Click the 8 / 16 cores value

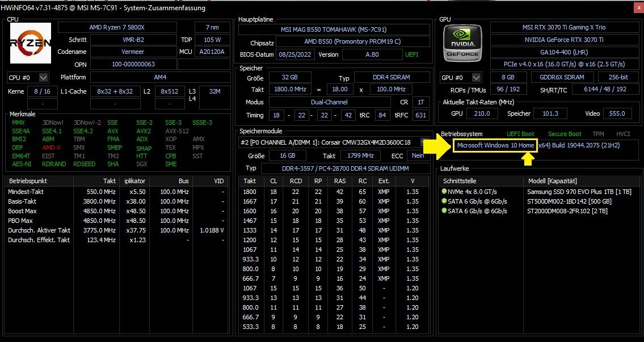(43, 91)
